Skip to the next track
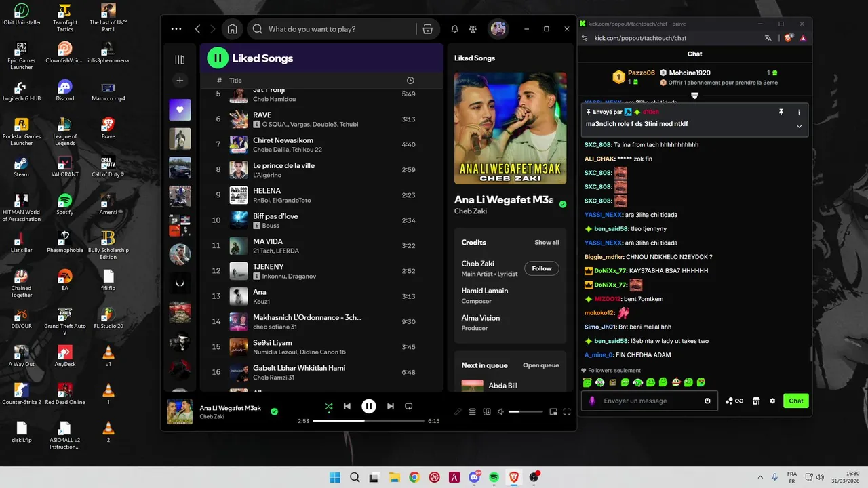Screen dimensions: 868x488 390,407
